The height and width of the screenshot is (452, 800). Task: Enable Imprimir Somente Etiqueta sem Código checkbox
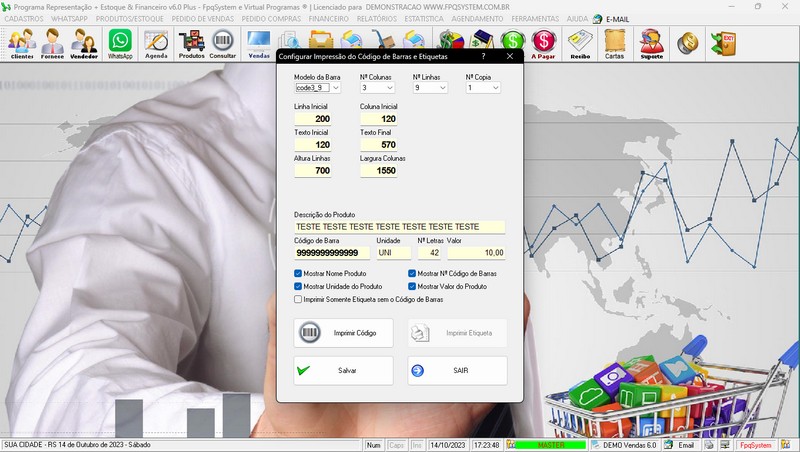click(x=298, y=299)
